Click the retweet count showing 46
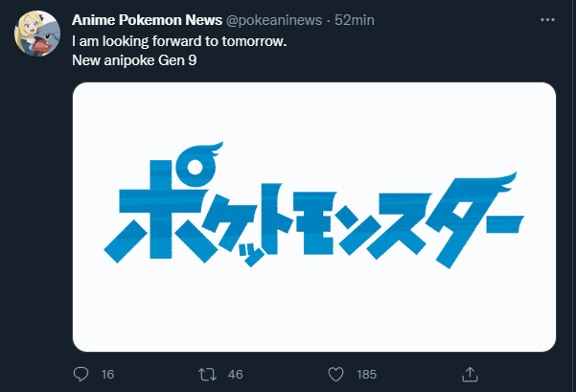This screenshot has width=576, height=392. coord(235,375)
